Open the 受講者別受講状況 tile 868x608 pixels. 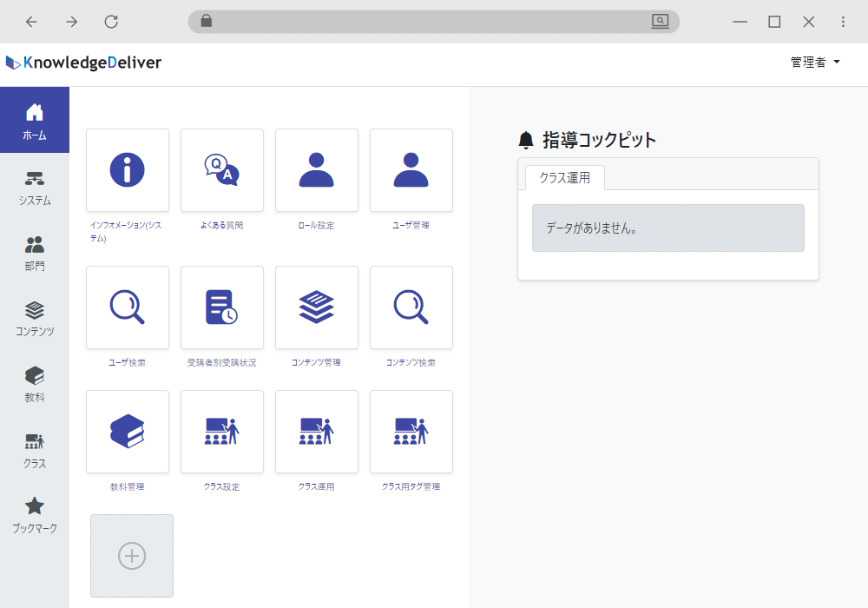[x=222, y=307]
